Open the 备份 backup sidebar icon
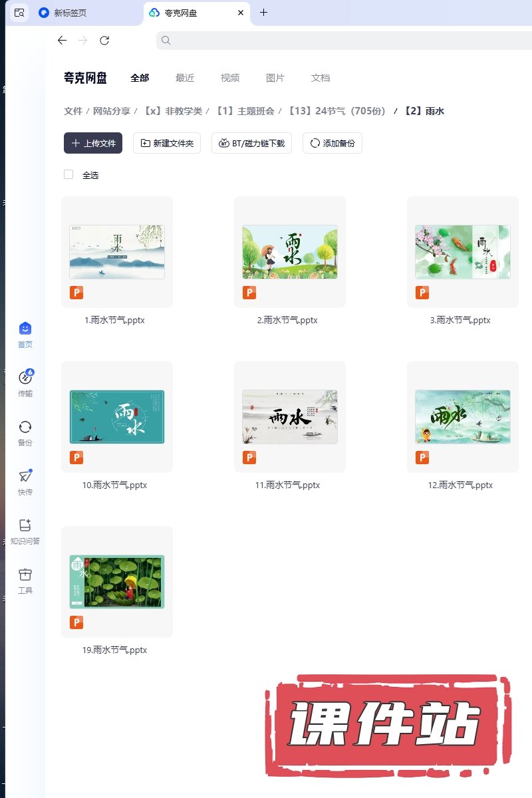532x798 pixels. (x=25, y=428)
